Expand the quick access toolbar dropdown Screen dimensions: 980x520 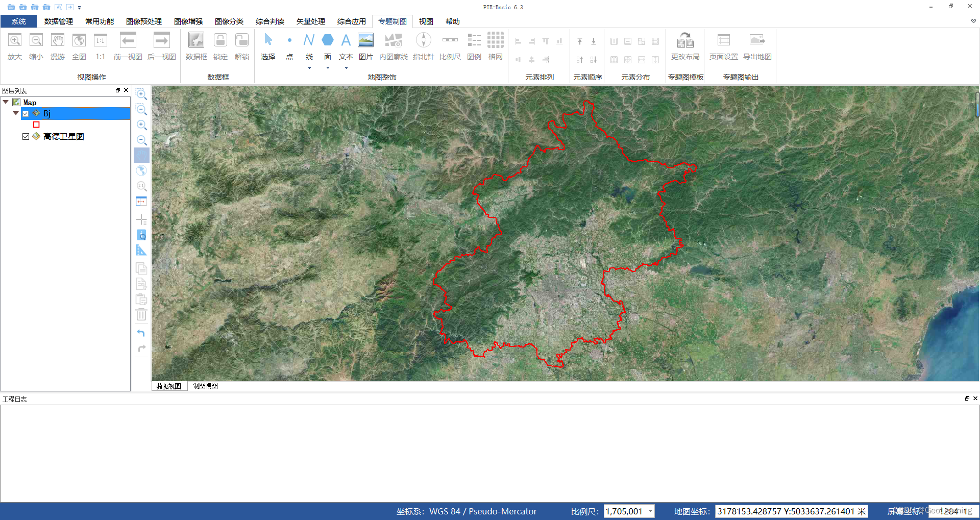pyautogui.click(x=80, y=8)
